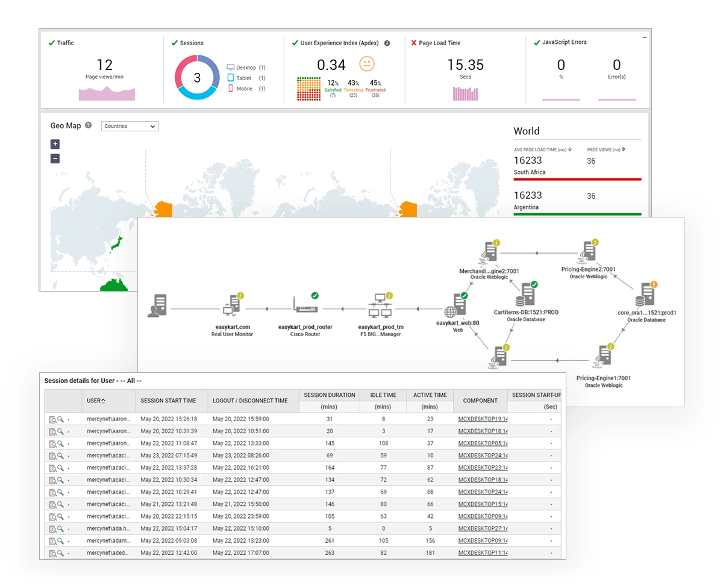The width and height of the screenshot is (723, 588).
Task: Select the Pricing-Engine2:7001 Weblogic node
Action: point(587,252)
